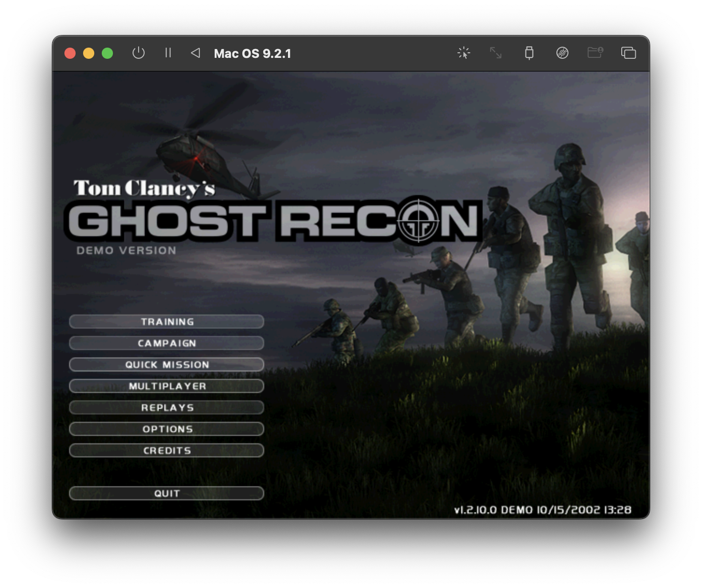Show the game Credits
The image size is (702, 588).
(x=167, y=450)
